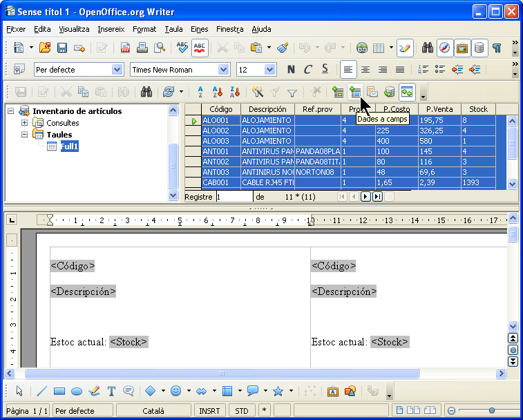Click Export as PDF icon
This screenshot has width=523, height=420.
125,48
